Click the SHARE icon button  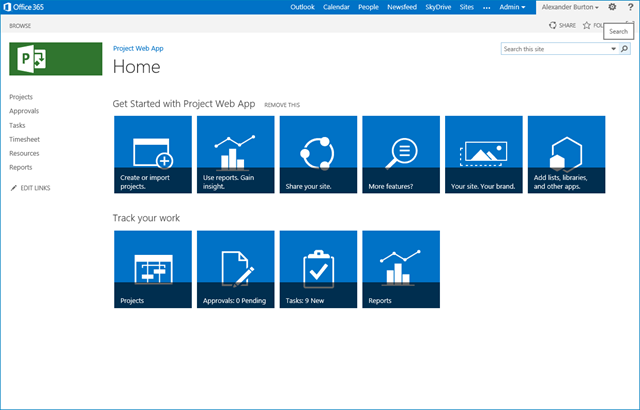point(562,25)
